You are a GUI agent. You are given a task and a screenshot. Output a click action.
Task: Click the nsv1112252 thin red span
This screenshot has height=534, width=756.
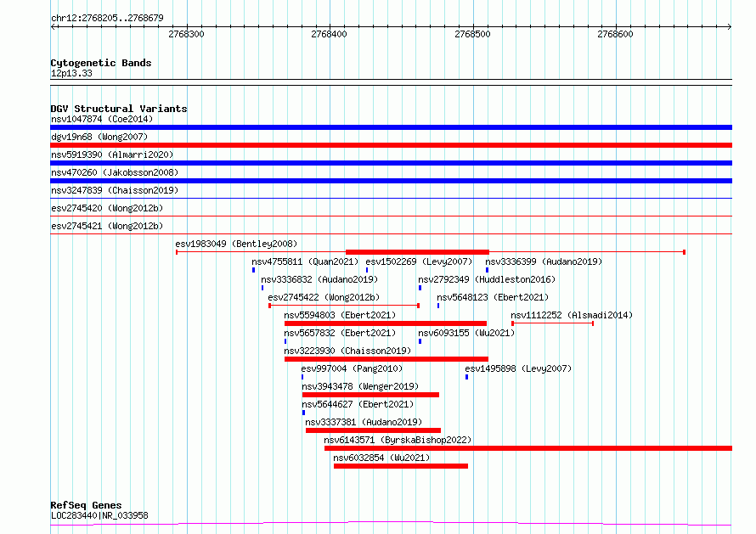pyautogui.click(x=552, y=323)
